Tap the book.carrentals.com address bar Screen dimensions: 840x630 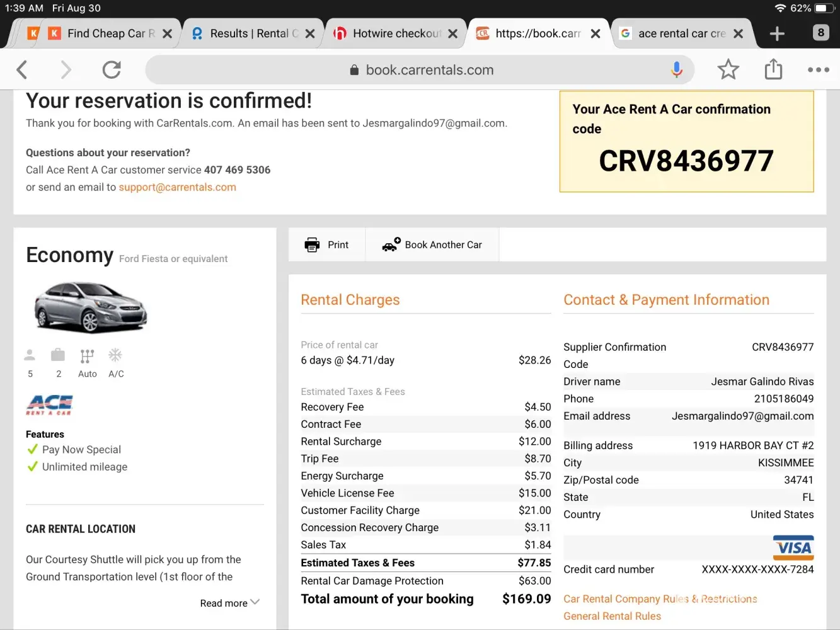pyautogui.click(x=420, y=70)
